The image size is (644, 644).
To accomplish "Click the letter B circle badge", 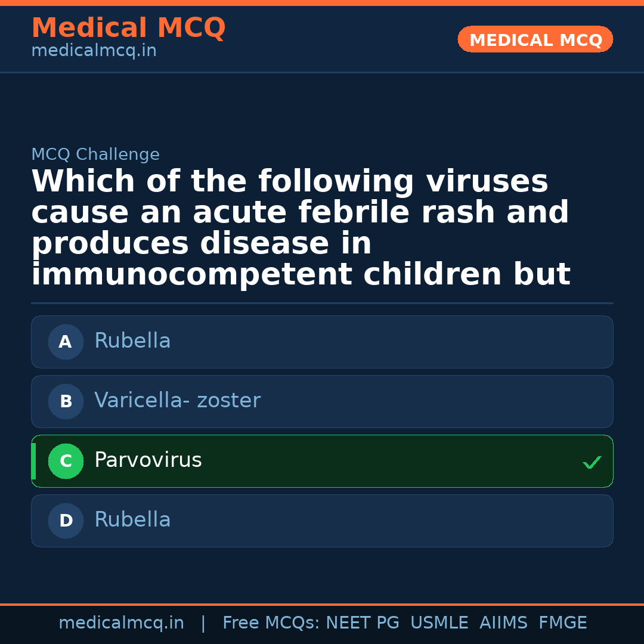I will point(66,402).
